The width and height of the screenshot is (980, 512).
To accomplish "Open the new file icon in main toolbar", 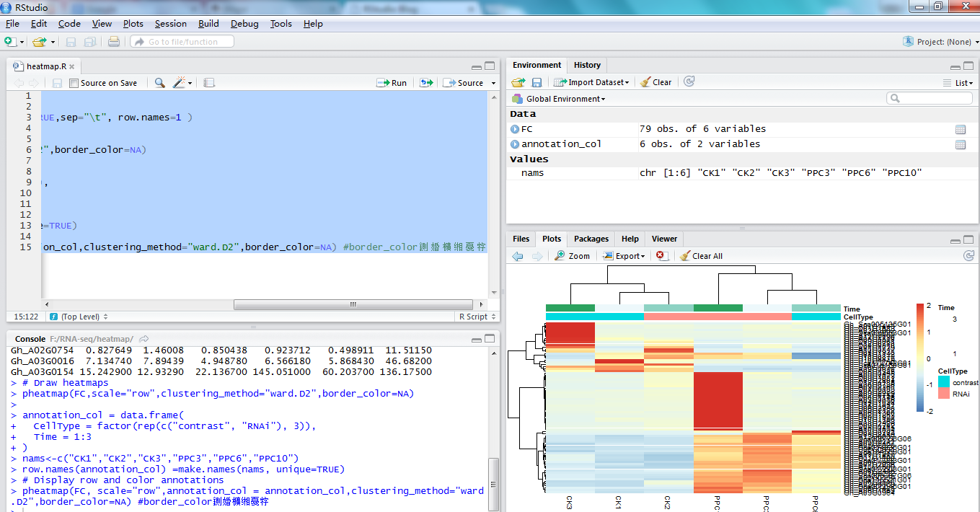I will pyautogui.click(x=10, y=42).
